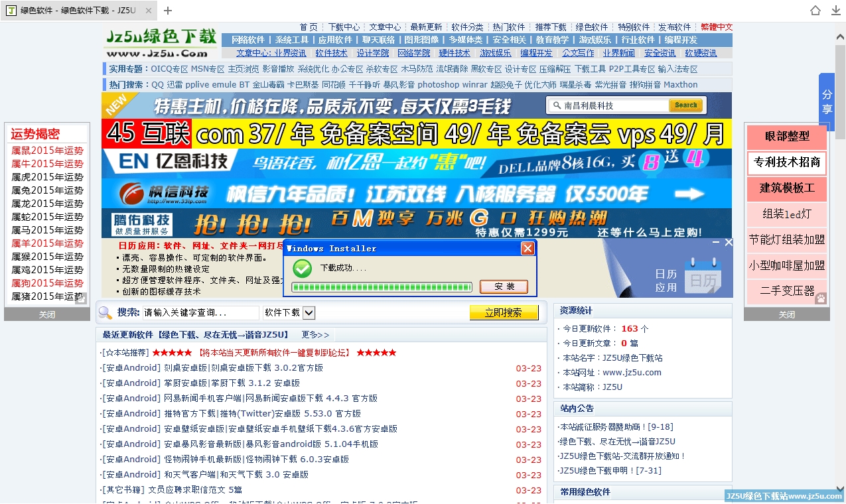Click the 亿恩科技 banner ad
846x504 pixels.
[417, 163]
